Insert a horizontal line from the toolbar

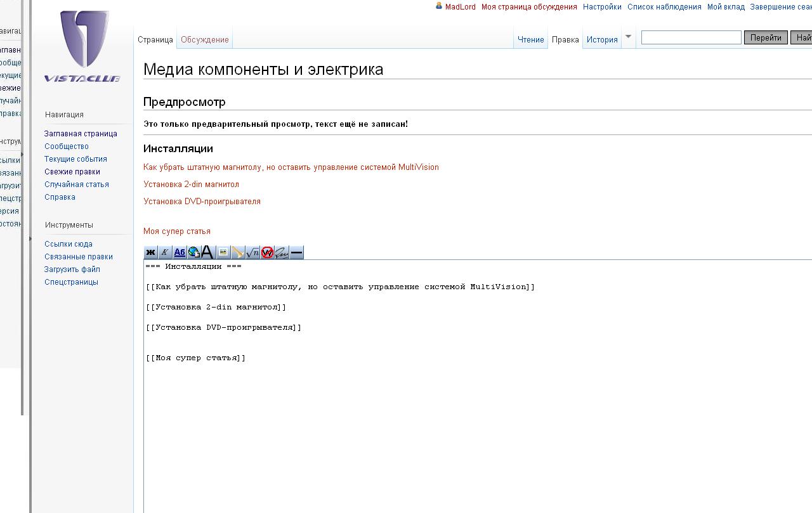click(296, 252)
